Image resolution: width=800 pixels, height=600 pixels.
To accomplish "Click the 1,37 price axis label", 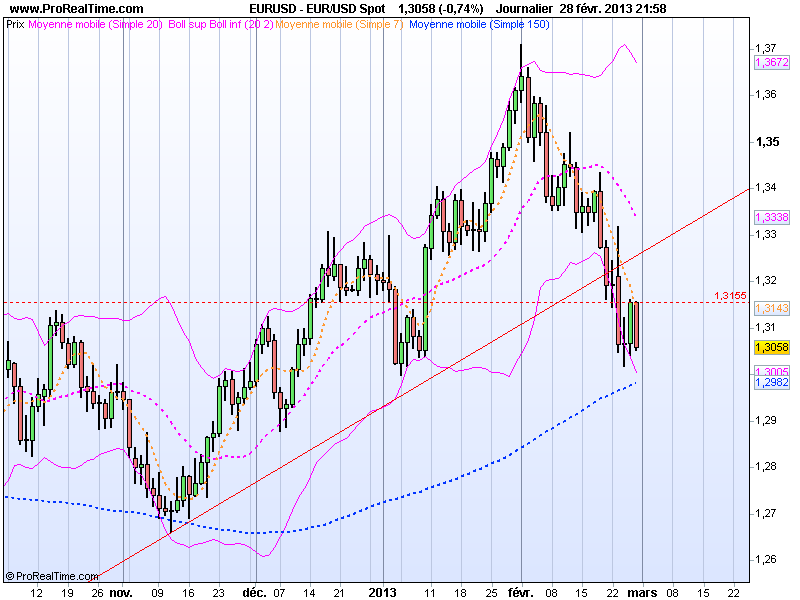I will (766, 48).
